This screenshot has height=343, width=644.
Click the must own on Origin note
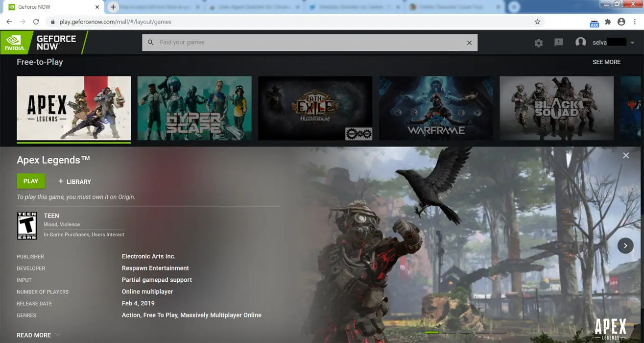[76, 197]
